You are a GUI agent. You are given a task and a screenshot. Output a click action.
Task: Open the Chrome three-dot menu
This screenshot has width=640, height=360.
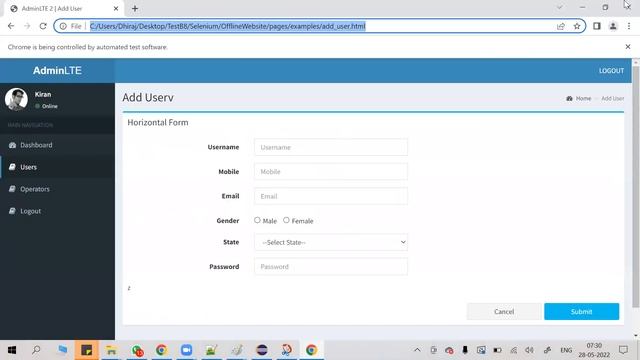click(629, 26)
